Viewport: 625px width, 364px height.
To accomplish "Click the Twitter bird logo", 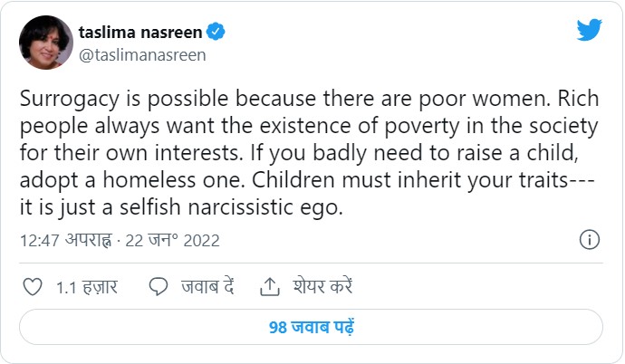I will 589,30.
